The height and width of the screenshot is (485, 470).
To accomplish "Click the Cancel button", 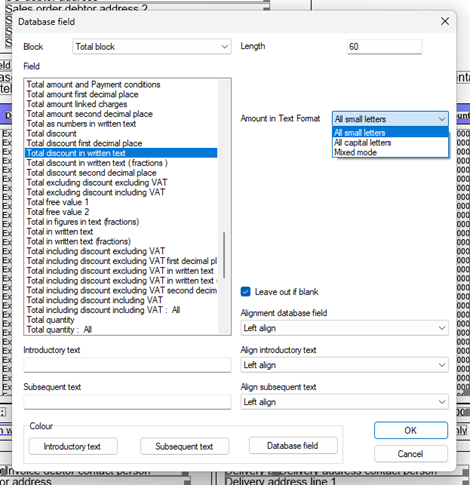I will 411,454.
